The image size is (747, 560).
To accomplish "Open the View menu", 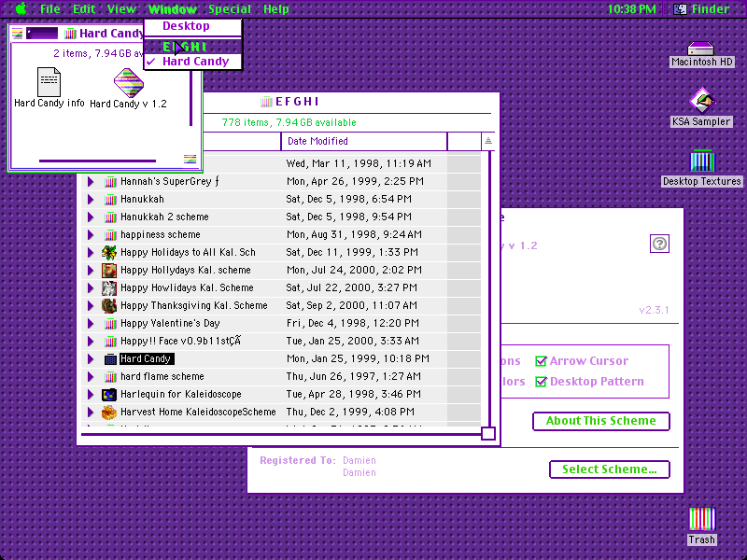I will point(121,9).
